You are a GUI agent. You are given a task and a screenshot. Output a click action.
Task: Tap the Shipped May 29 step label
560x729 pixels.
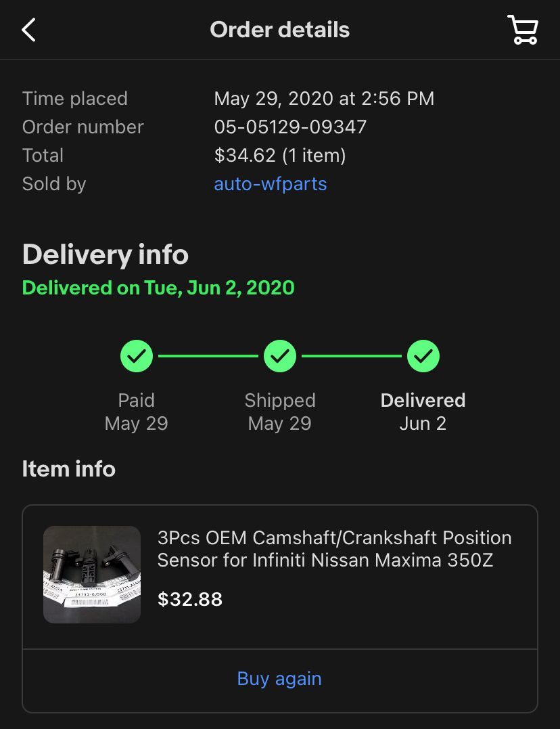[x=279, y=412]
